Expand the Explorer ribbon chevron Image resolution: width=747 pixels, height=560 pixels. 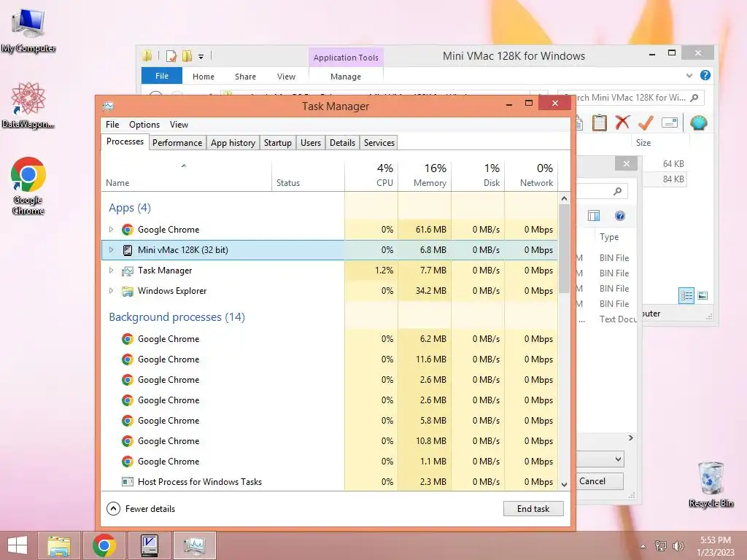click(x=689, y=75)
